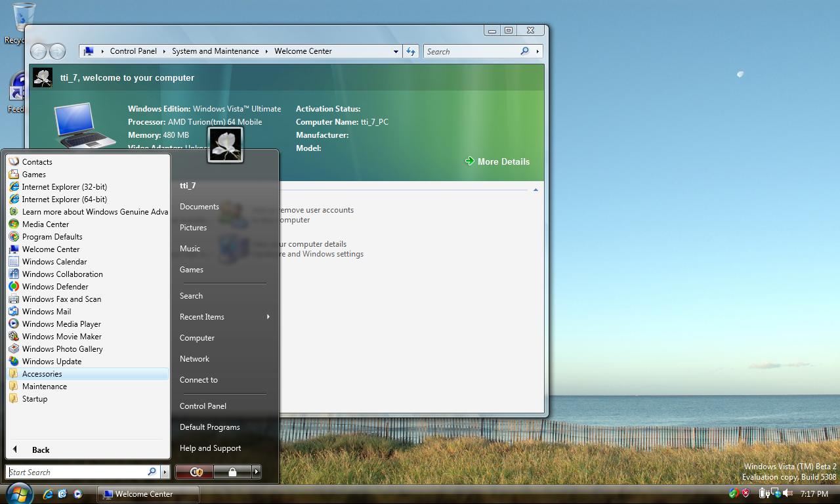Open Control Panel from Start menu

tap(203, 406)
